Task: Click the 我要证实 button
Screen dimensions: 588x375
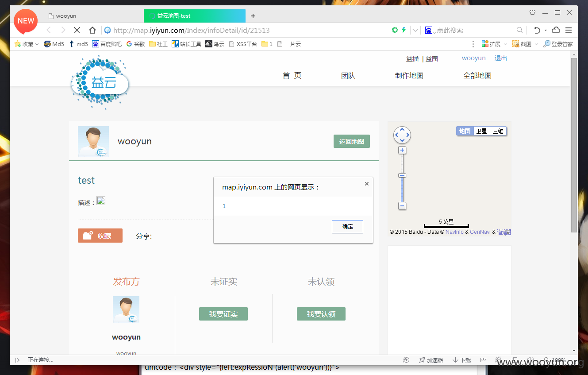Action: 223,314
